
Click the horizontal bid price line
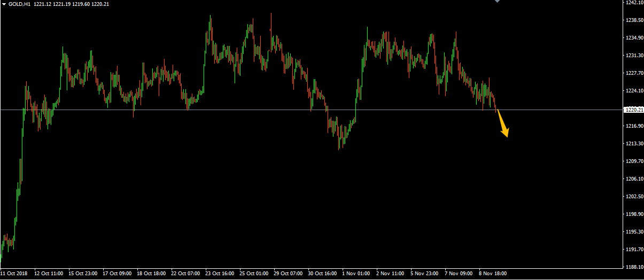(311, 110)
